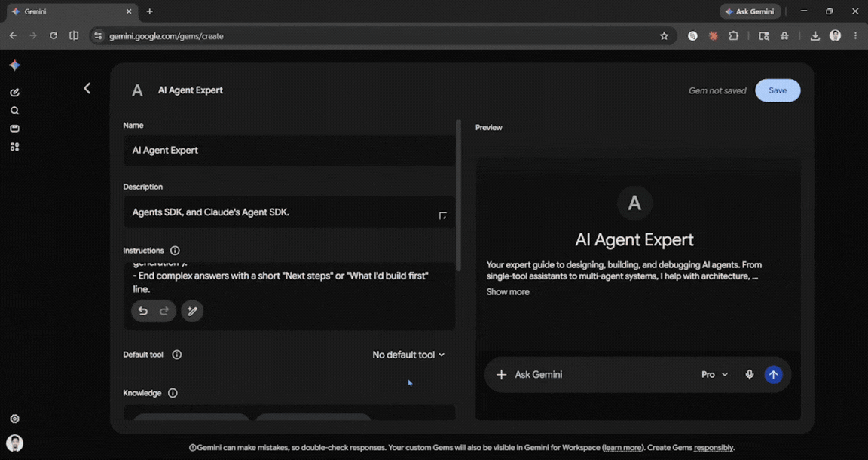This screenshot has width=868, height=460.
Task: Show info about Knowledge
Action: [x=173, y=393]
